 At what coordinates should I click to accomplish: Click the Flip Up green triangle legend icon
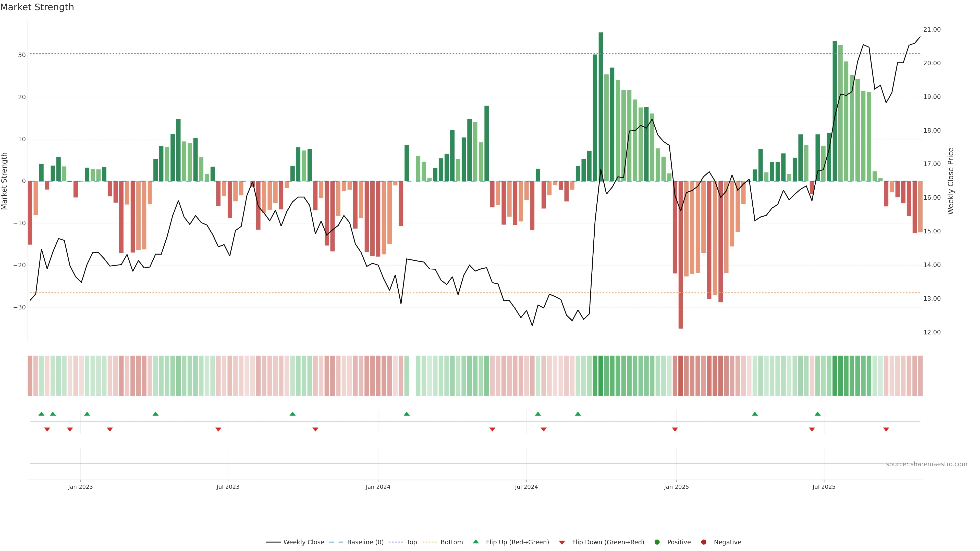[475, 542]
